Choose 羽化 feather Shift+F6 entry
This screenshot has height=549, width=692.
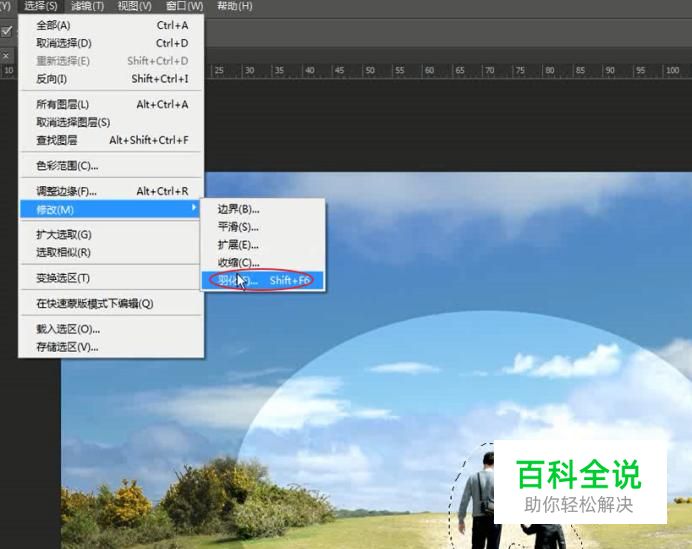(x=263, y=280)
